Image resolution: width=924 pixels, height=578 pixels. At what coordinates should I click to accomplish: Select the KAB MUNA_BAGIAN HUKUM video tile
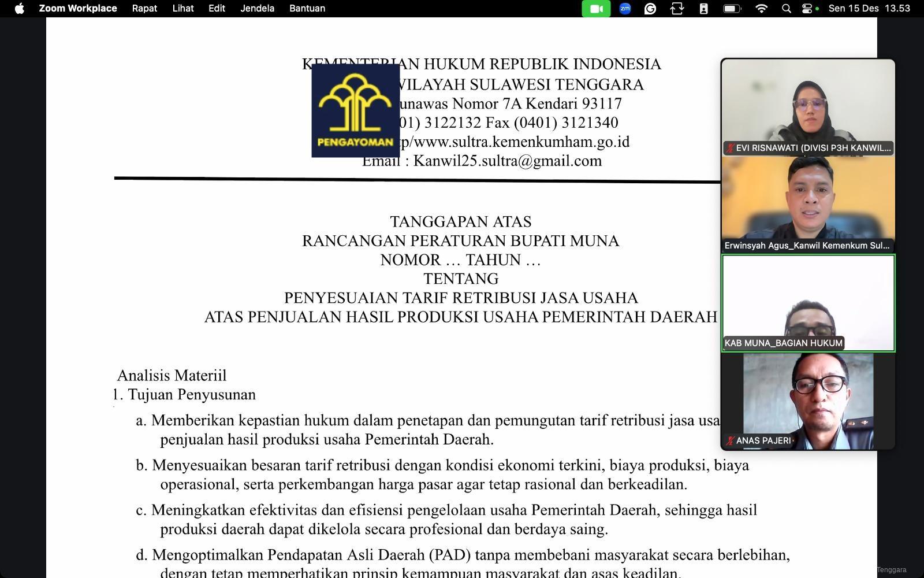(807, 302)
